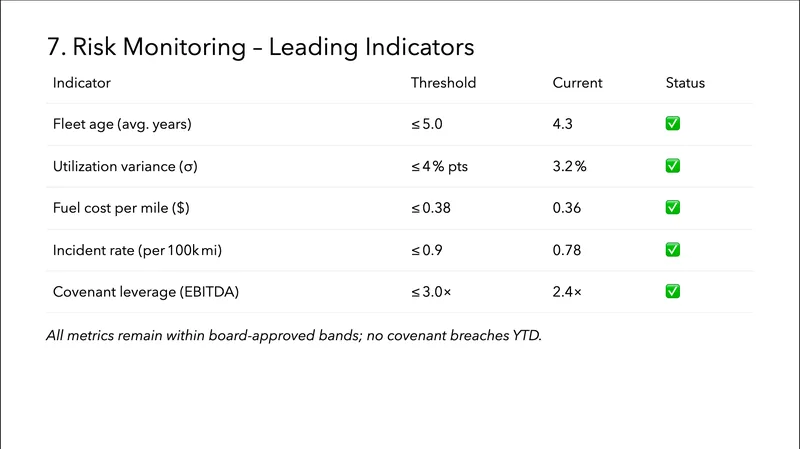The width and height of the screenshot is (800, 449).
Task: Click the Threshold column header
Action: (x=443, y=83)
